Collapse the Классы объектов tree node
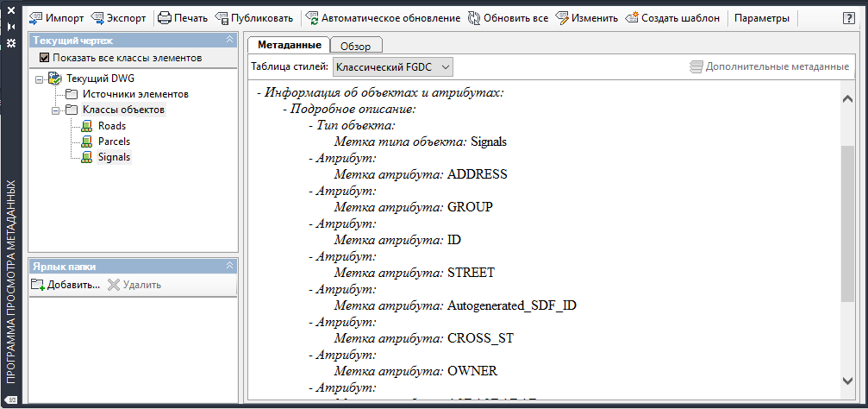 coord(55,110)
